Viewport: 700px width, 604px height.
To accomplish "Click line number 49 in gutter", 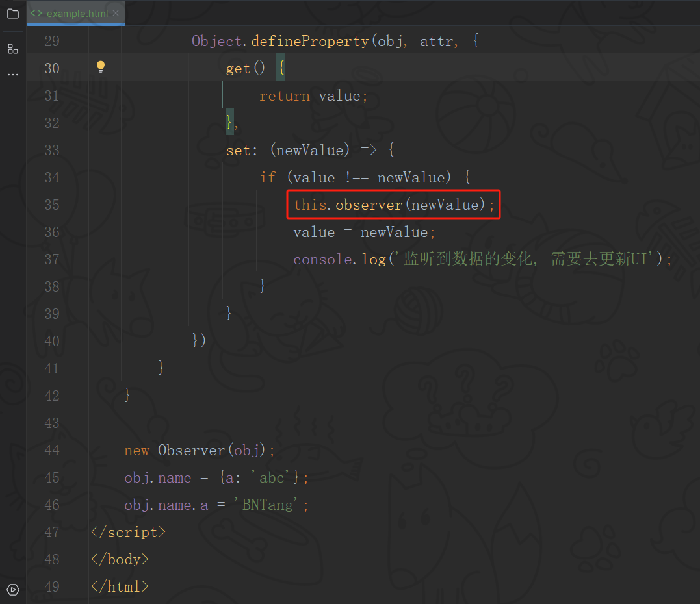I will click(x=52, y=586).
